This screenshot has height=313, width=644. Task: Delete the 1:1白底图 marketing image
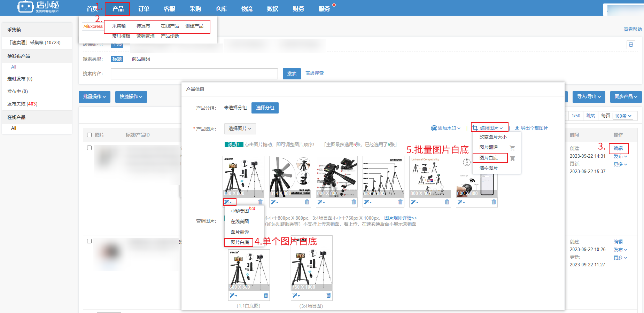tap(266, 295)
